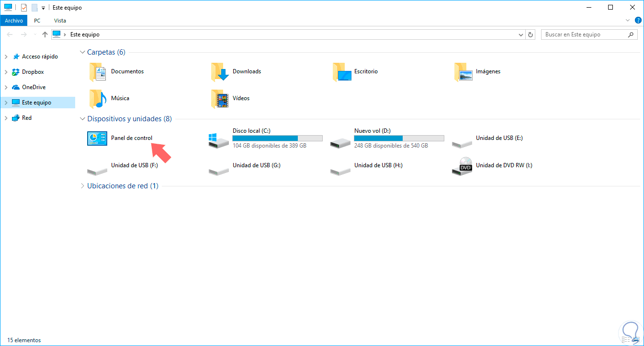The width and height of the screenshot is (644, 346).
Task: Switch to the Vista ribbon tab
Action: (60, 21)
